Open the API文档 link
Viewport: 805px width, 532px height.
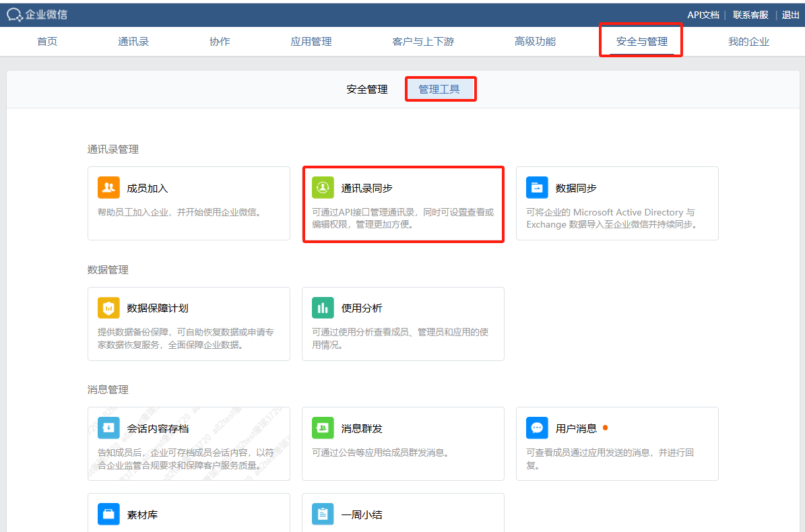[703, 15]
